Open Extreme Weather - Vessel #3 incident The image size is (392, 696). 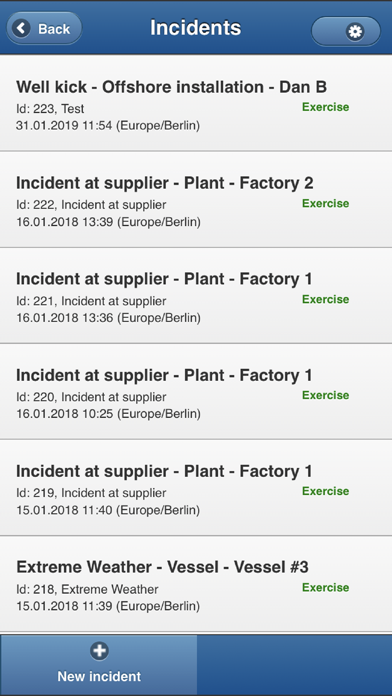click(196, 584)
